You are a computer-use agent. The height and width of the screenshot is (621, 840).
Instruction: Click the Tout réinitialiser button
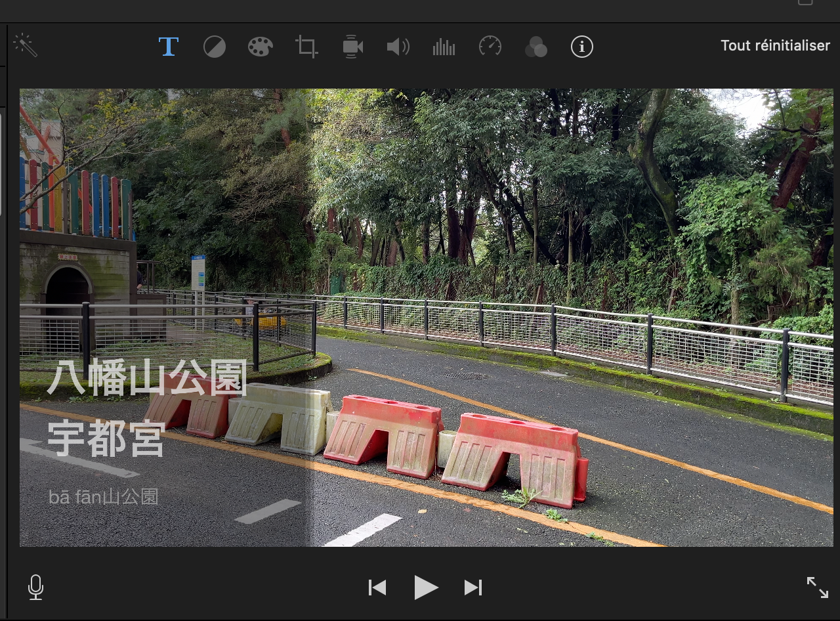tap(775, 46)
